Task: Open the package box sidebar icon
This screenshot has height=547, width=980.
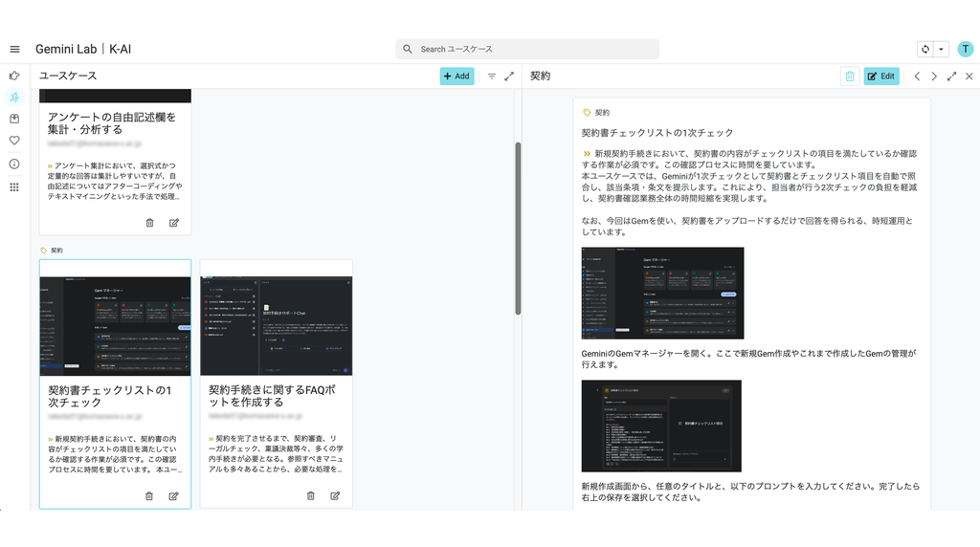Action: point(14,119)
